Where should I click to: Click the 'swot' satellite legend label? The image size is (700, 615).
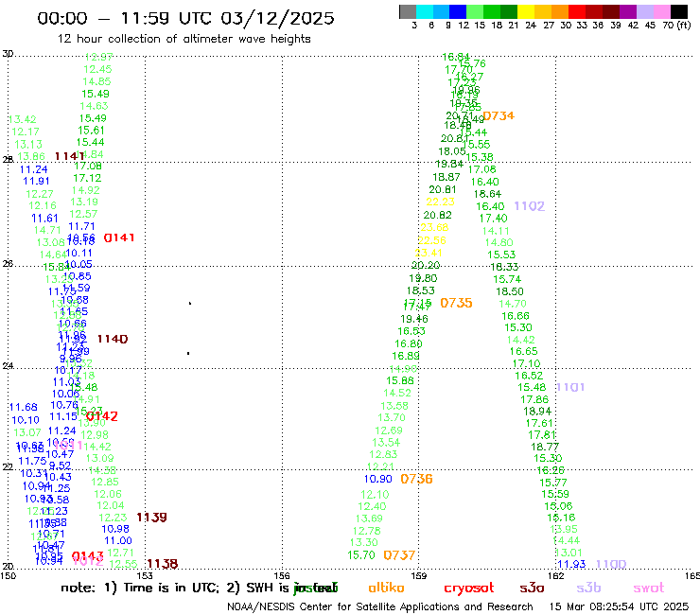coord(649,588)
